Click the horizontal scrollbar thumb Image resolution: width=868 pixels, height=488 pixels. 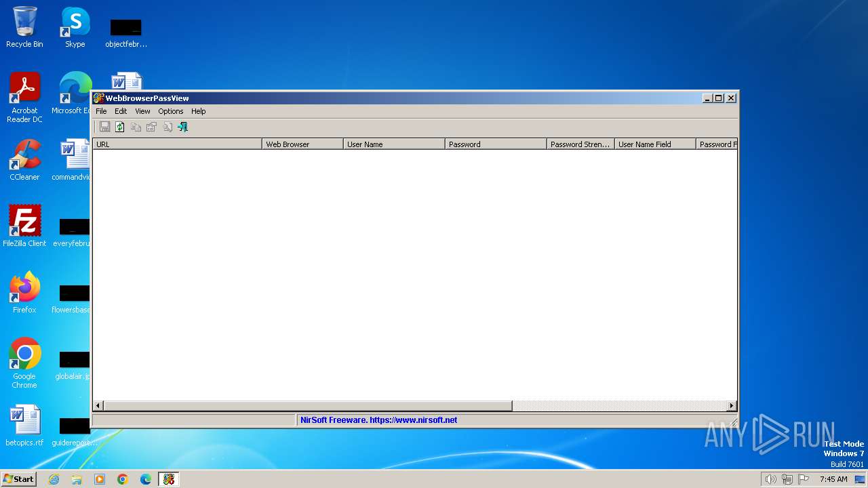pos(308,406)
